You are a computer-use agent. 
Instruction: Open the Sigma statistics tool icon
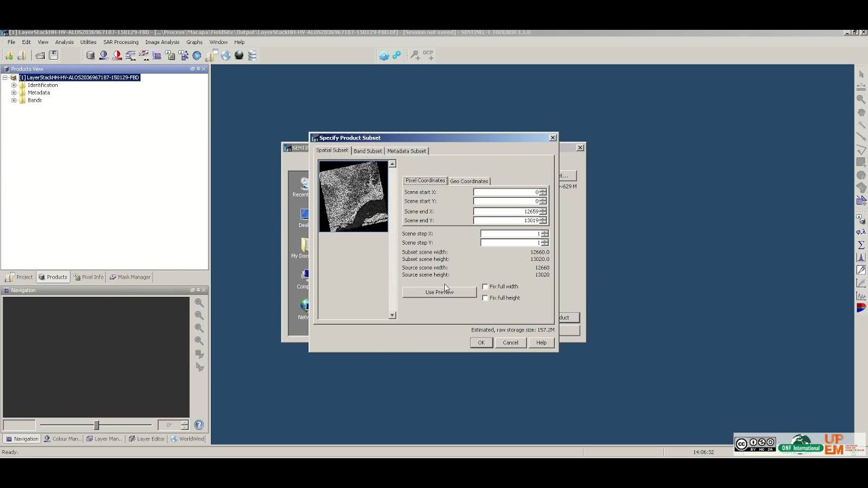point(861,245)
